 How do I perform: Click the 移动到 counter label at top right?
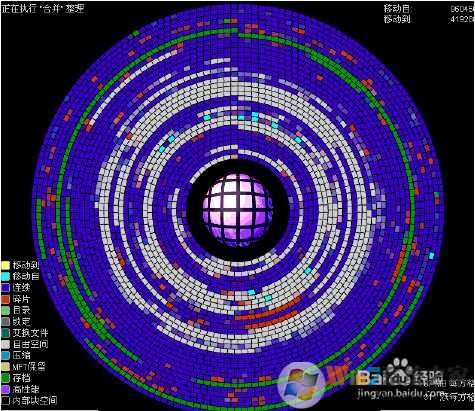click(x=397, y=19)
